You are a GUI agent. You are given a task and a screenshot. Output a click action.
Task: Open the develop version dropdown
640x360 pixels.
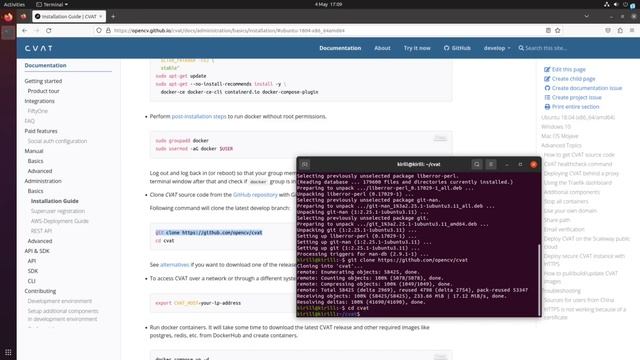click(497, 48)
